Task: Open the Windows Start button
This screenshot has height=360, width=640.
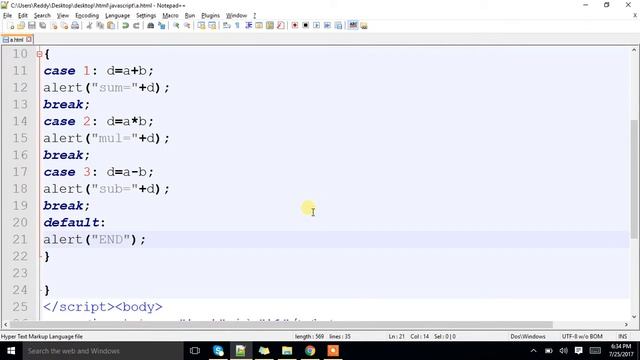Action: 11,351
